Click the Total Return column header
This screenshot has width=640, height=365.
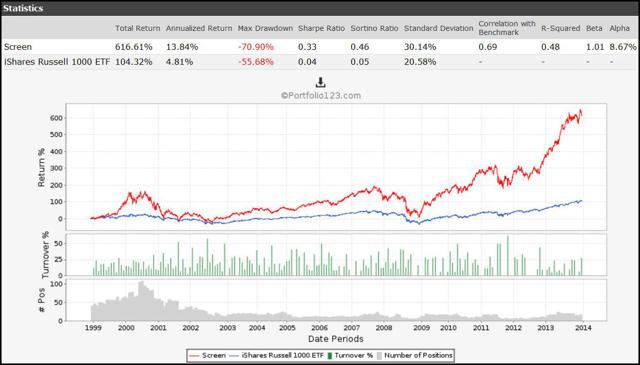pos(138,29)
